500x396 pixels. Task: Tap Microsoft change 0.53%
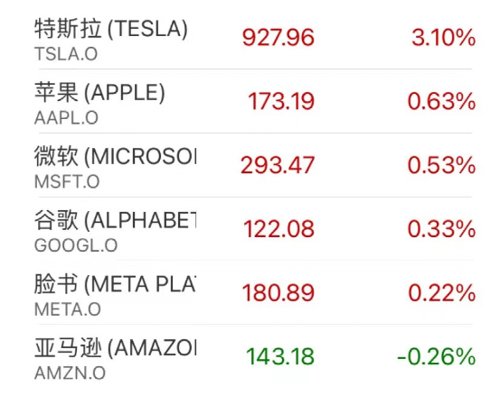click(442, 165)
